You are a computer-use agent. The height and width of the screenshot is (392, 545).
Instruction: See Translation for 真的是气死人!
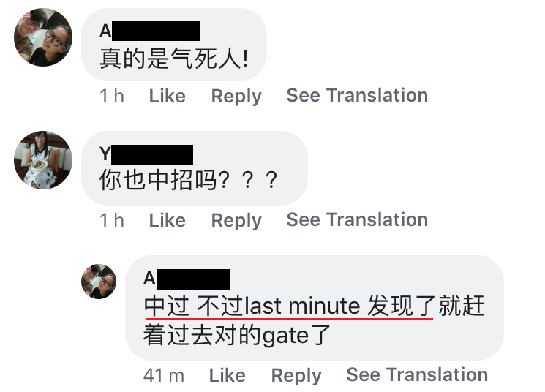point(357,95)
